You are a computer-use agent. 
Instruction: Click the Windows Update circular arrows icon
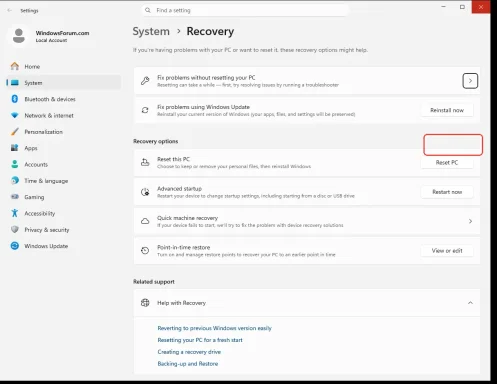click(15, 246)
